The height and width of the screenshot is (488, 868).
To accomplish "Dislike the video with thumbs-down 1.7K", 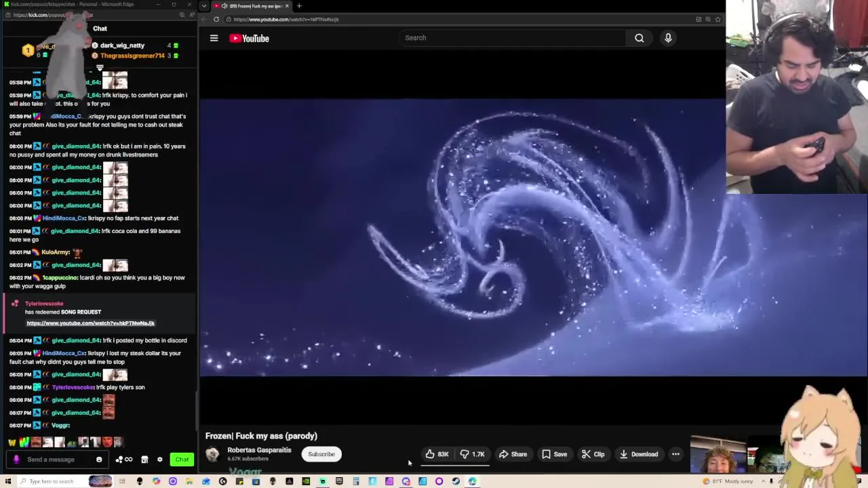I will (x=472, y=454).
